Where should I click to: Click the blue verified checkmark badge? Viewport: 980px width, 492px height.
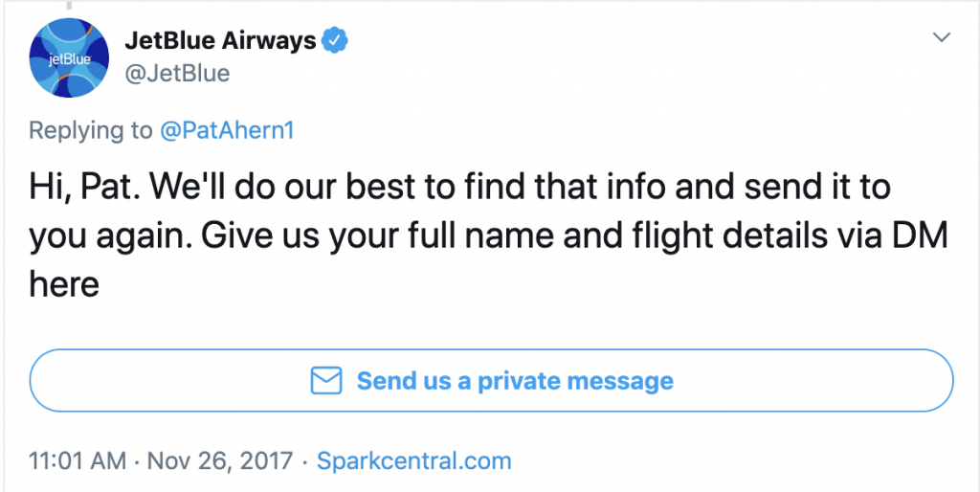(x=335, y=41)
